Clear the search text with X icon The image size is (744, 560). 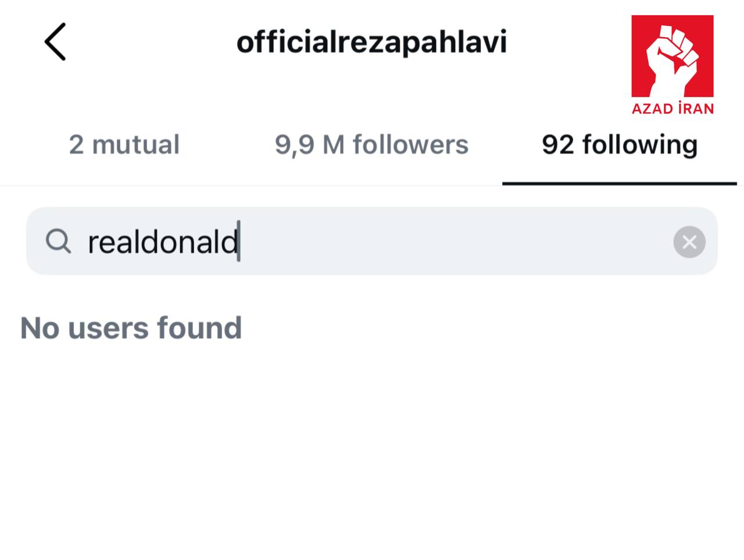click(x=689, y=242)
